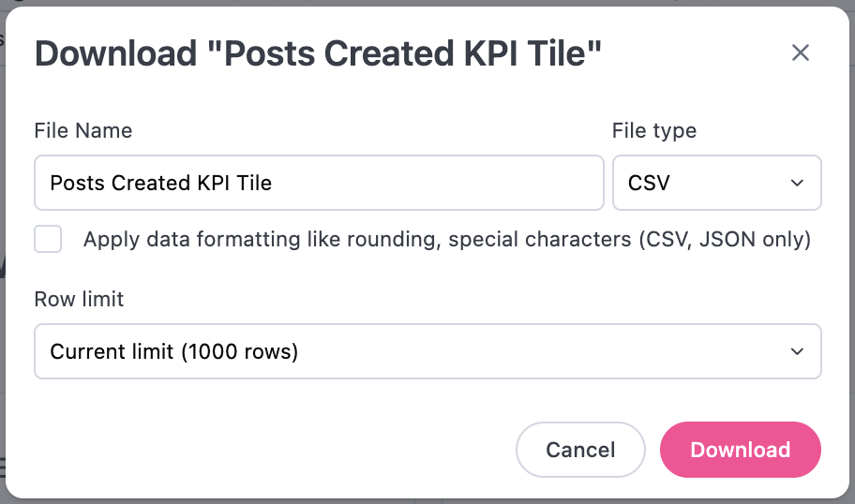The width and height of the screenshot is (855, 504).
Task: Focus the File Name input field
Action: 319,183
